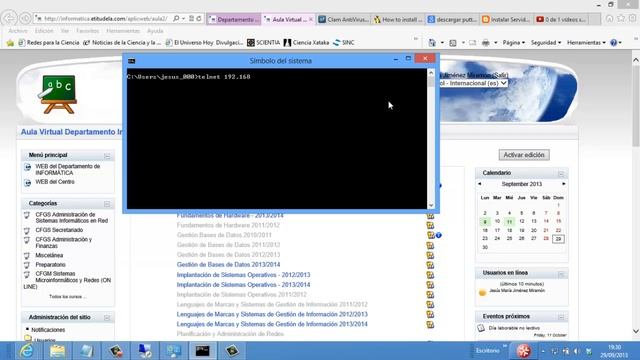Viewport: 640px width, 360px height.
Task: Collapse the Categorías block
Action: click(x=107, y=204)
